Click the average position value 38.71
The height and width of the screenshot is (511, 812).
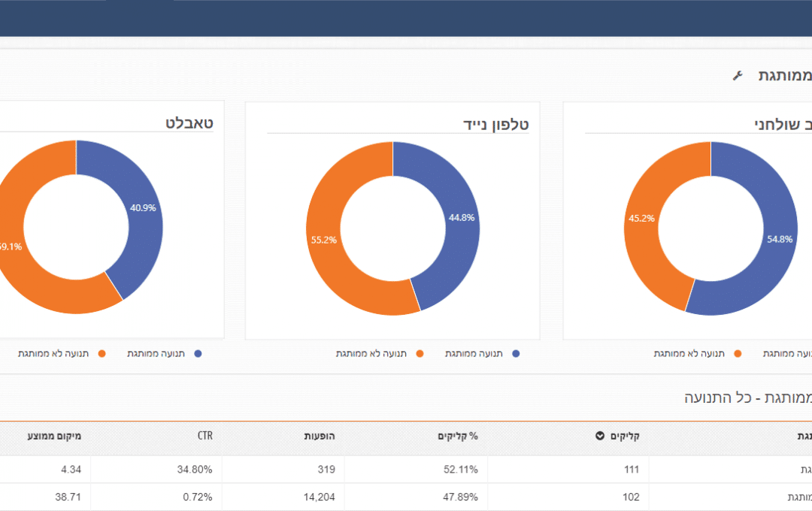68,497
